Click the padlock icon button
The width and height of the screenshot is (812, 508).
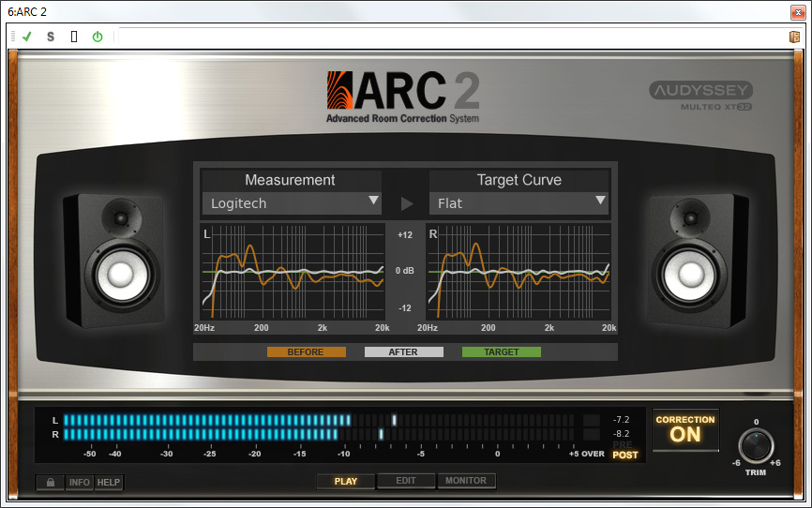50,483
